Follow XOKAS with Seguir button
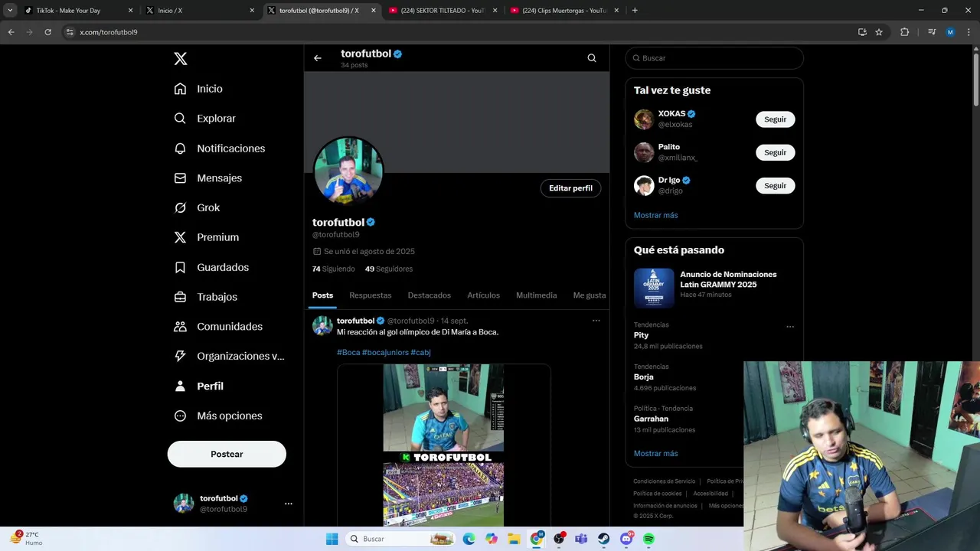 tap(776, 119)
